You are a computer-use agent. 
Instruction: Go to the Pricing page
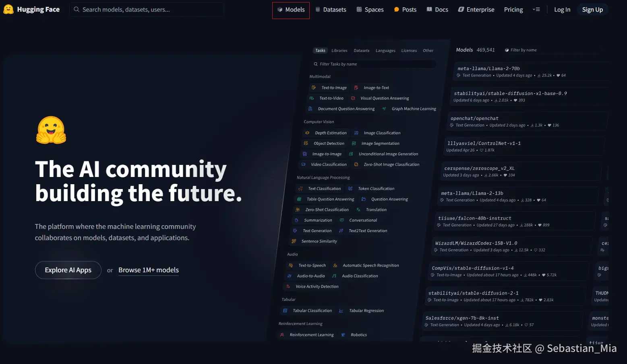513,10
